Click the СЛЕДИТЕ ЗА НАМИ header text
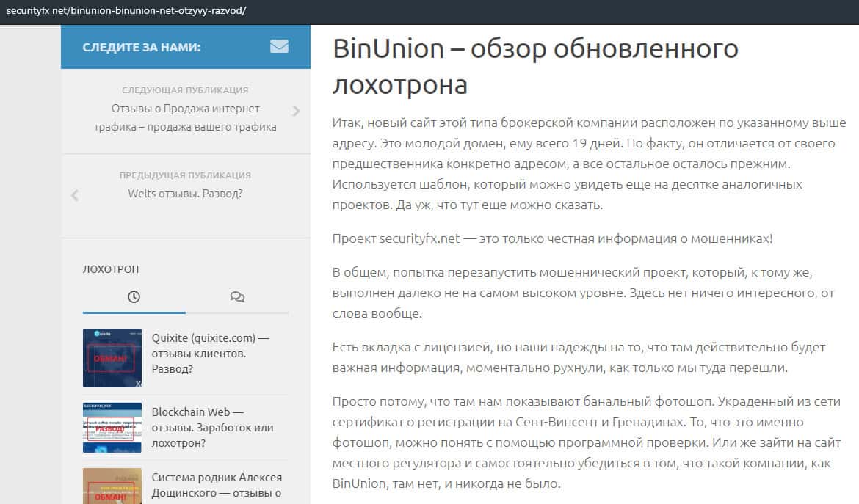 tap(142, 48)
